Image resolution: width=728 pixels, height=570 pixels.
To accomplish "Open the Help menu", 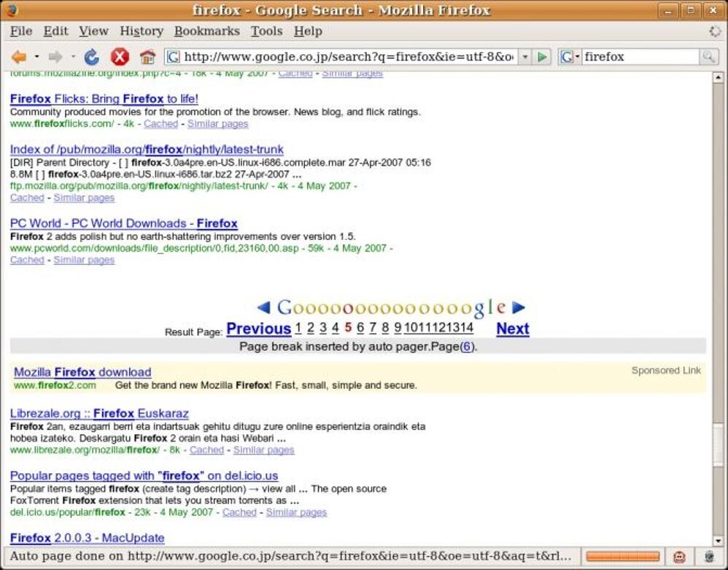I will (308, 31).
